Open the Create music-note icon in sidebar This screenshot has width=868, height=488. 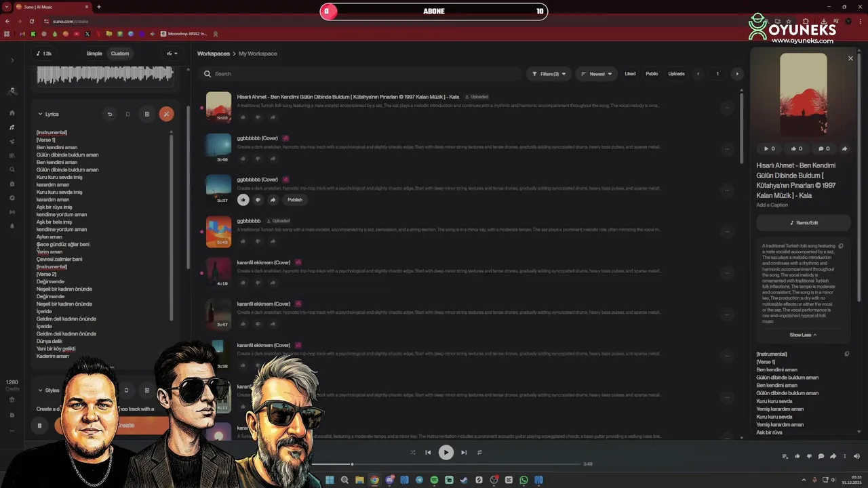click(12, 127)
